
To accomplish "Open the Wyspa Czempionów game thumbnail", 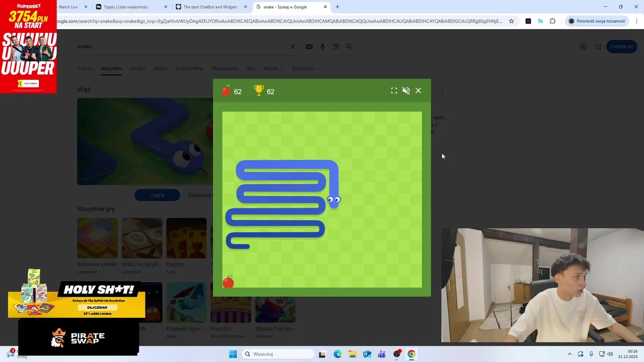I will pyautogui.click(x=275, y=309).
